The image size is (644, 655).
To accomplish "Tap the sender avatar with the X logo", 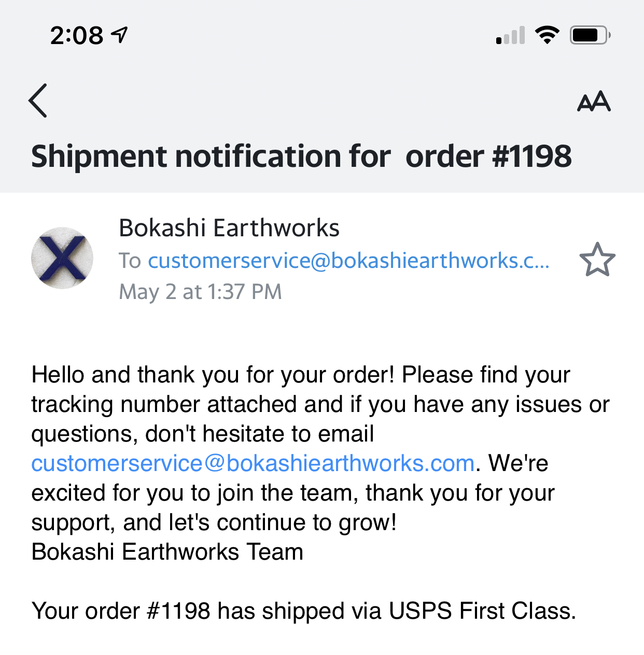I will pyautogui.click(x=62, y=258).
